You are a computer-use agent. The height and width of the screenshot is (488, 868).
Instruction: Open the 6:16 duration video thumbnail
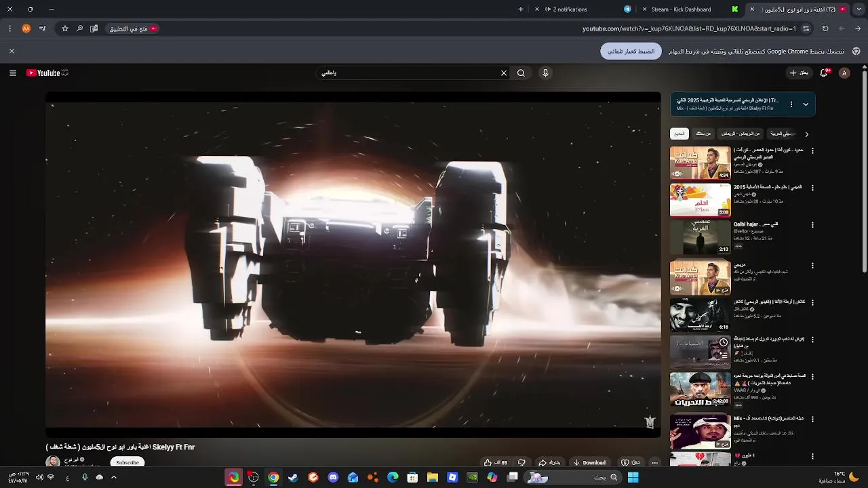pyautogui.click(x=701, y=315)
